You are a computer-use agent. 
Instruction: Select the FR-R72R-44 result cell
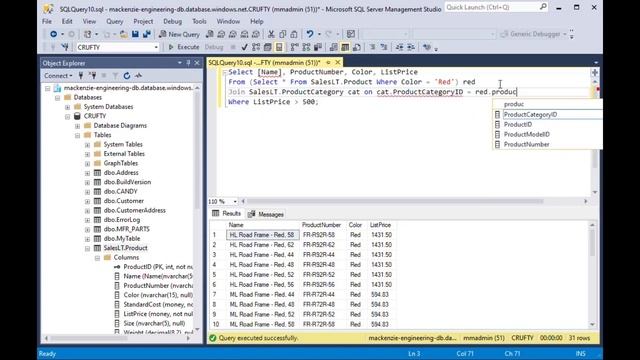[x=318, y=294]
